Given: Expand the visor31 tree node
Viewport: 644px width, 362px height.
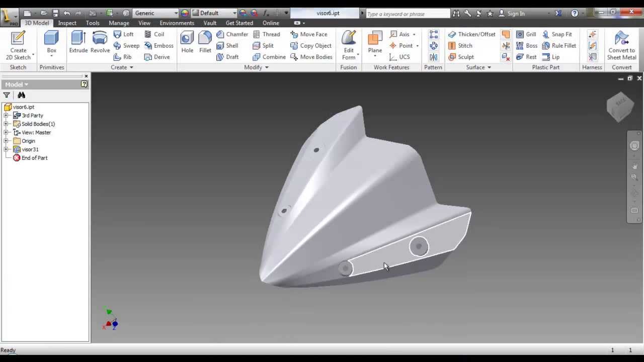Looking at the screenshot, I should (x=6, y=150).
